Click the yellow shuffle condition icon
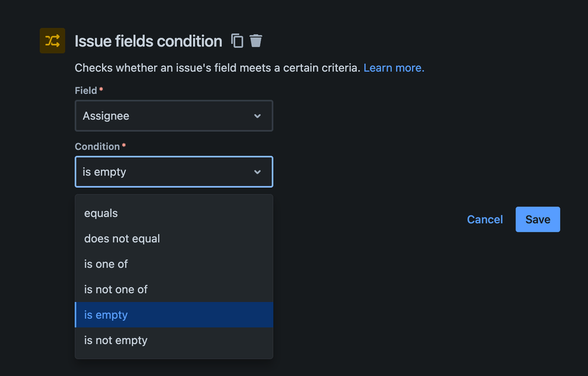Viewport: 588px width, 376px height. [x=52, y=41]
